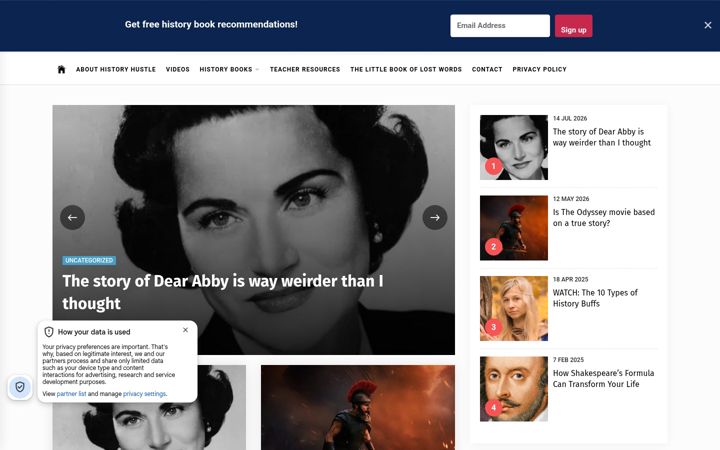
Task: Expand History Books dropdown chevron
Action: click(x=257, y=69)
